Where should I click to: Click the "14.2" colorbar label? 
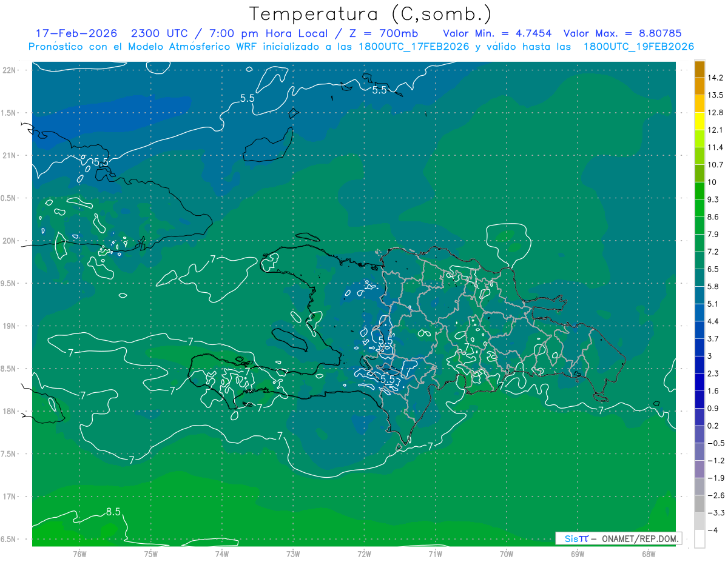pos(715,78)
